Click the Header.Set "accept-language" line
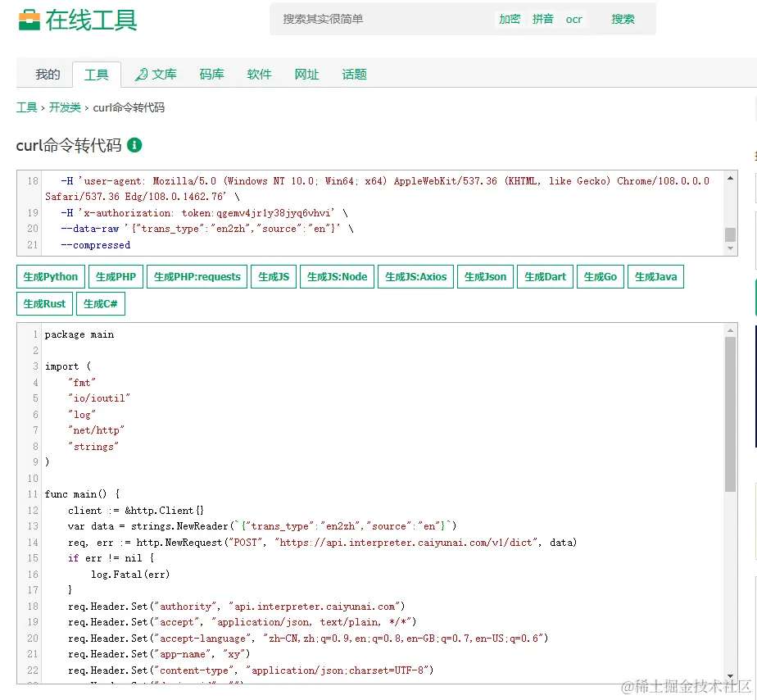The image size is (757, 700). point(308,638)
